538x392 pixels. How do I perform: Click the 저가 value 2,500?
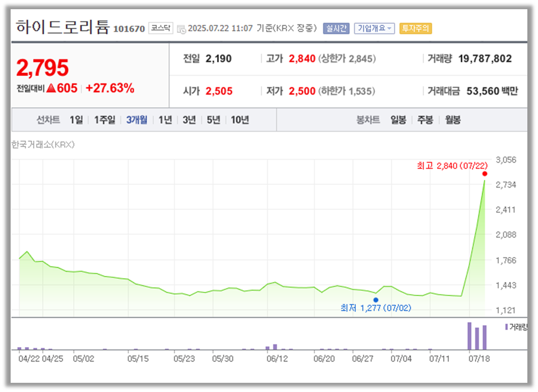tap(302, 91)
